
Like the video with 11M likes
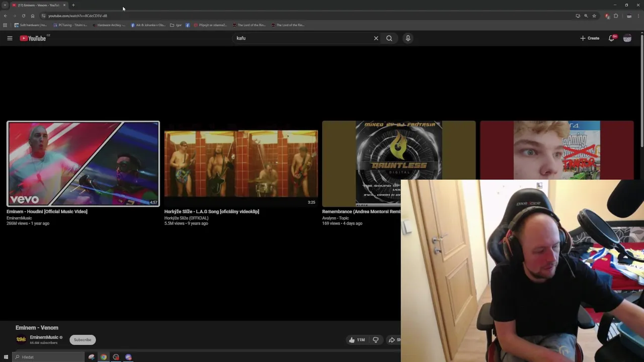click(357, 340)
